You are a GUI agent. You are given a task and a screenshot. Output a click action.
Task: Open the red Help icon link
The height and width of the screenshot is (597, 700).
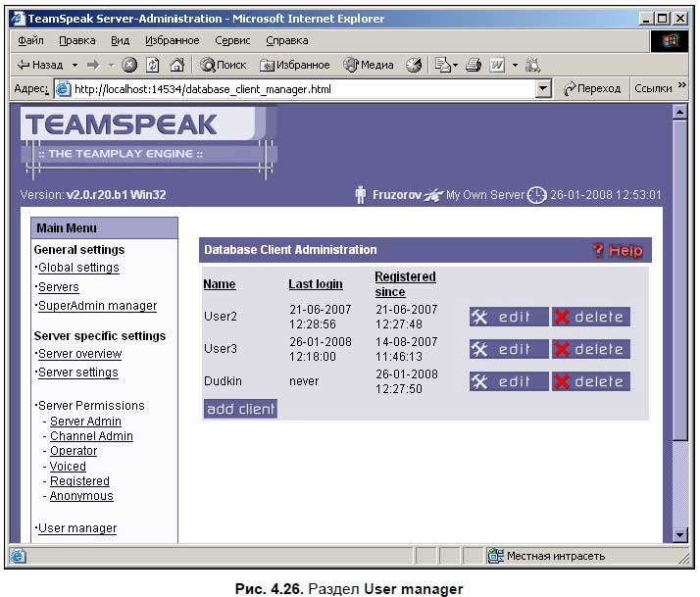(620, 251)
